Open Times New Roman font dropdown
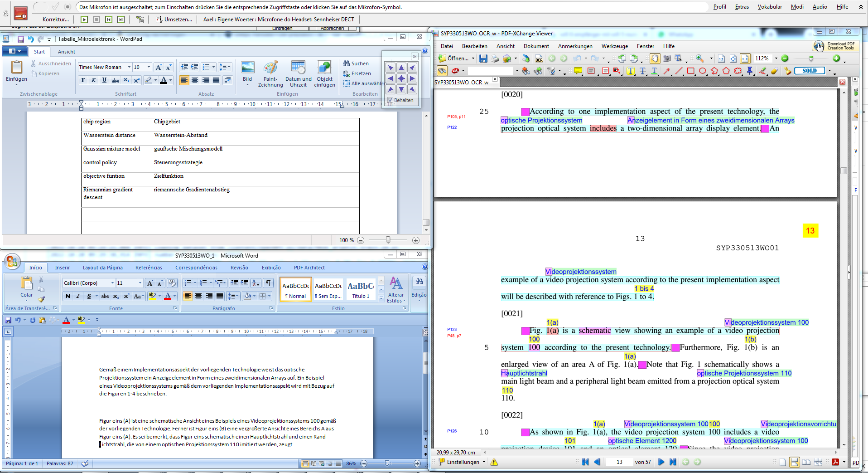868x473 pixels. 129,67
